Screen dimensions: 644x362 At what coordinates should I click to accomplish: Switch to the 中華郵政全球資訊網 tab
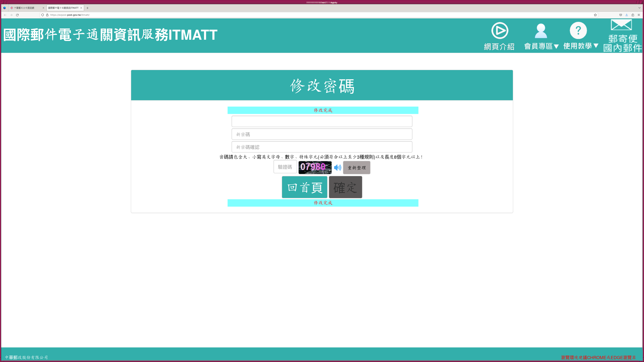[24, 8]
